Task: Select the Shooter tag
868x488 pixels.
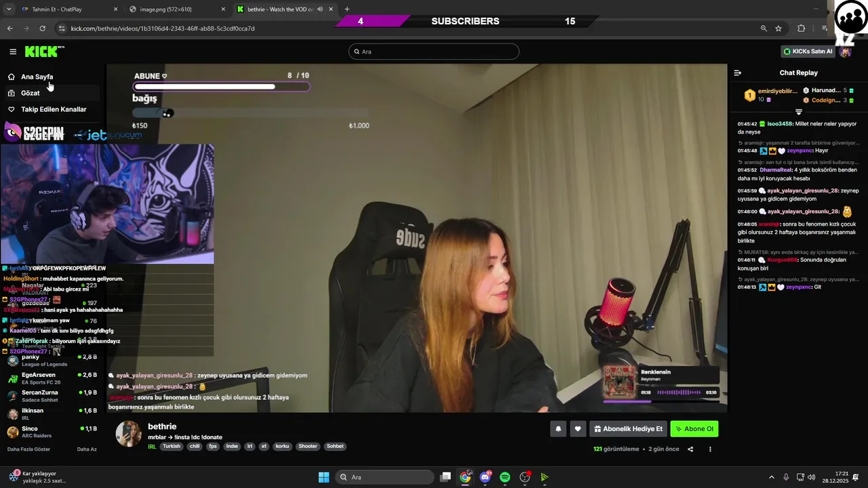Action: tap(308, 447)
